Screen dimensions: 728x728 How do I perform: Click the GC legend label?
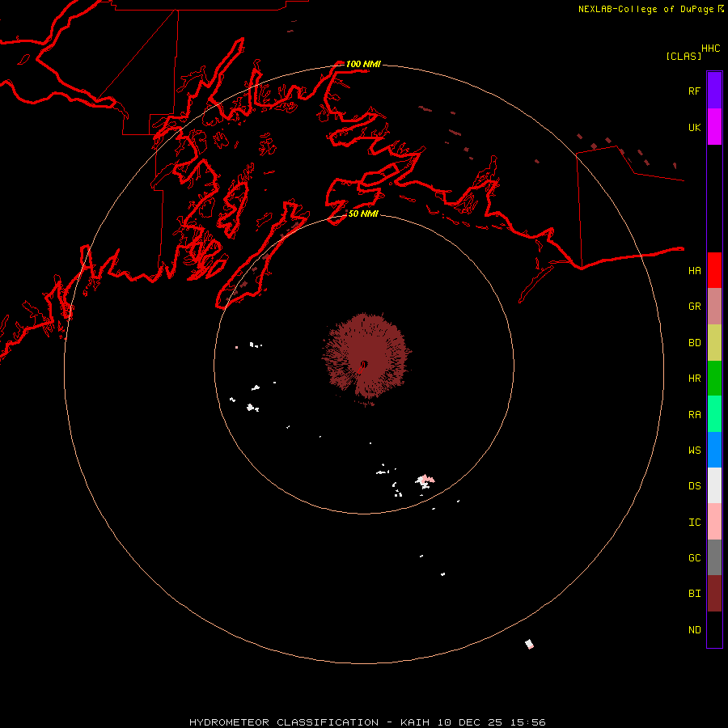(x=694, y=558)
